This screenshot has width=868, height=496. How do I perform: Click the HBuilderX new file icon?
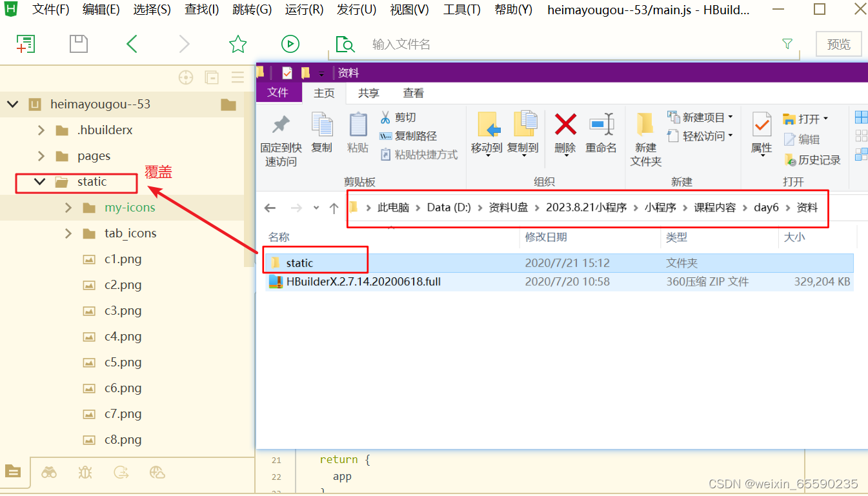(25, 44)
